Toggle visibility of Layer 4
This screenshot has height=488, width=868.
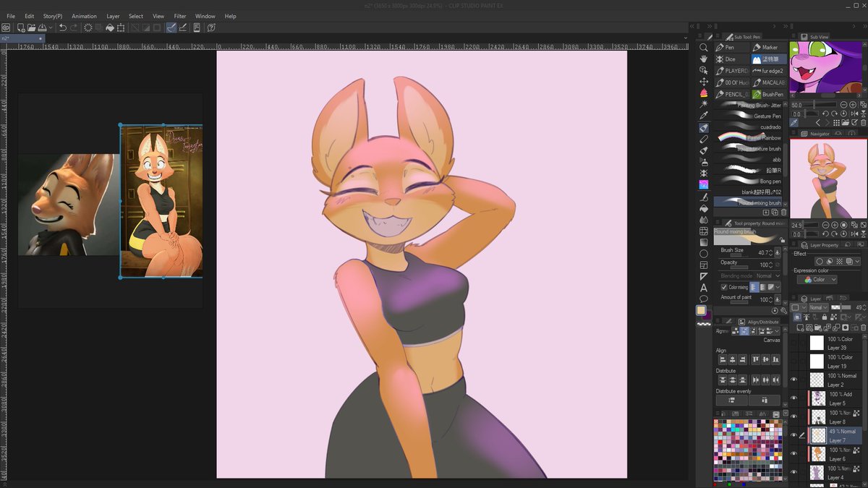pyautogui.click(x=793, y=472)
